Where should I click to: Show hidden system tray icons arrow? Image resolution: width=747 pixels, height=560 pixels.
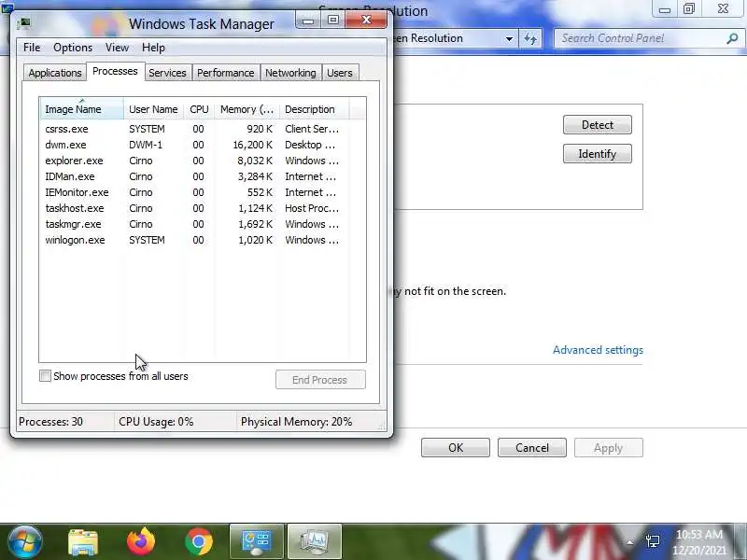pyautogui.click(x=629, y=542)
